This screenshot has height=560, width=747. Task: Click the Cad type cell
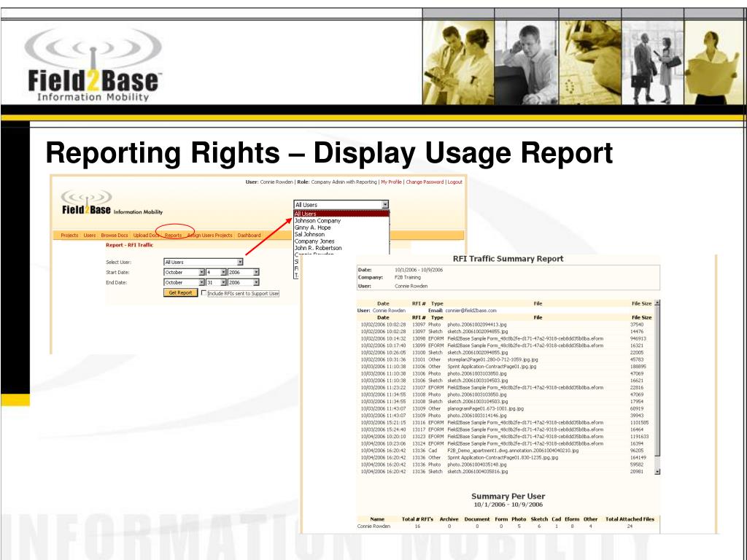point(433,451)
